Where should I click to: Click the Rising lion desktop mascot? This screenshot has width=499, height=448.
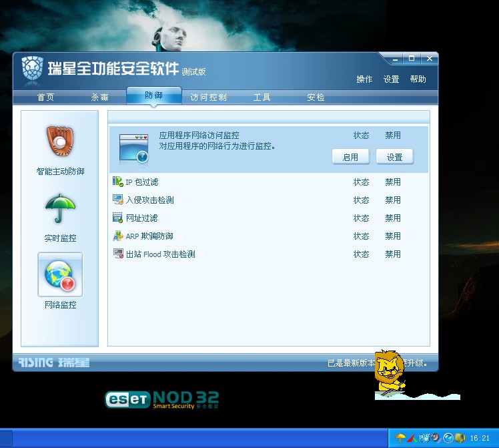(390, 373)
